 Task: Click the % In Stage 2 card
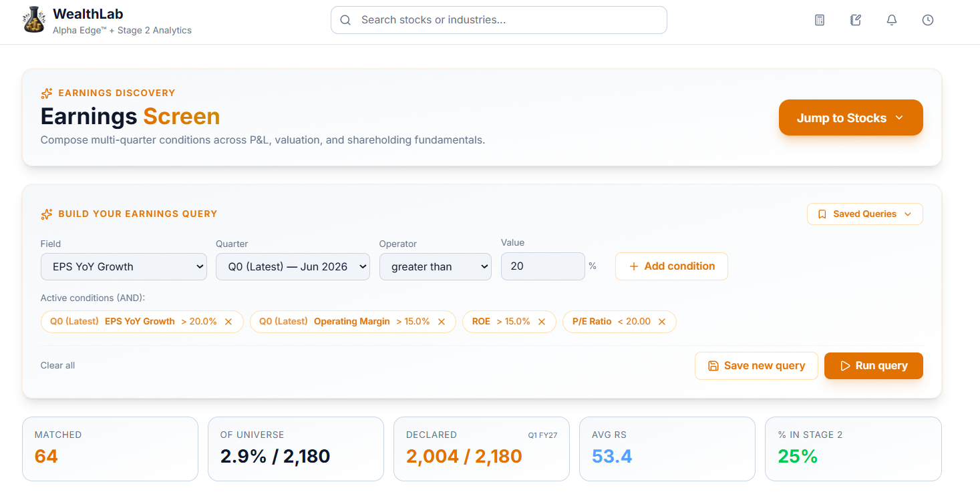853,449
